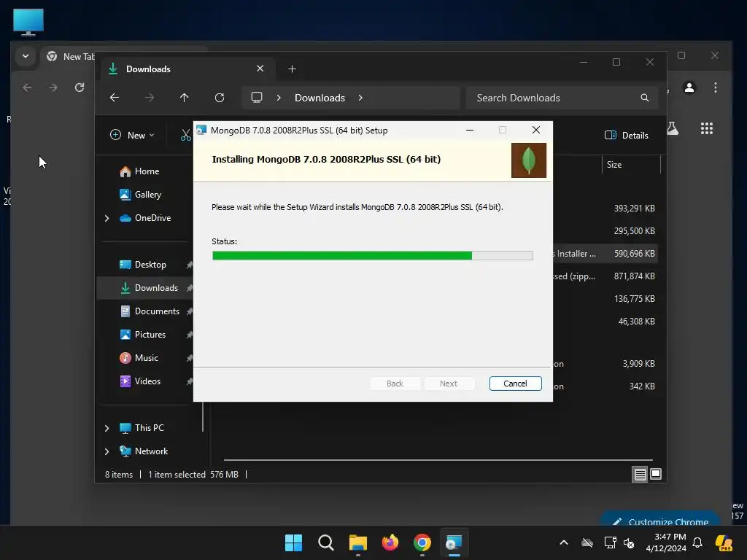Expand chevron after Downloads in address bar
The height and width of the screenshot is (560, 747).
[360, 98]
